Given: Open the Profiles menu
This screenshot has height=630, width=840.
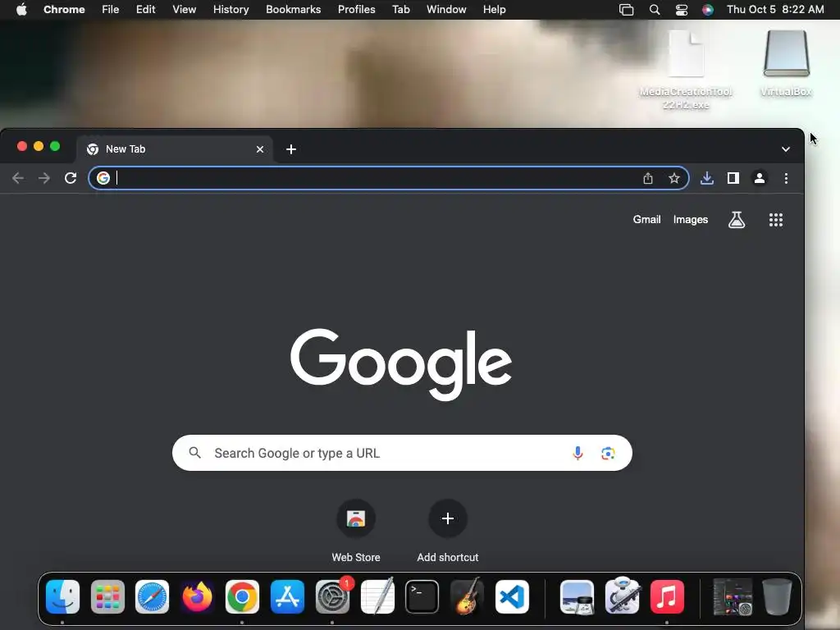Looking at the screenshot, I should pyautogui.click(x=356, y=10).
